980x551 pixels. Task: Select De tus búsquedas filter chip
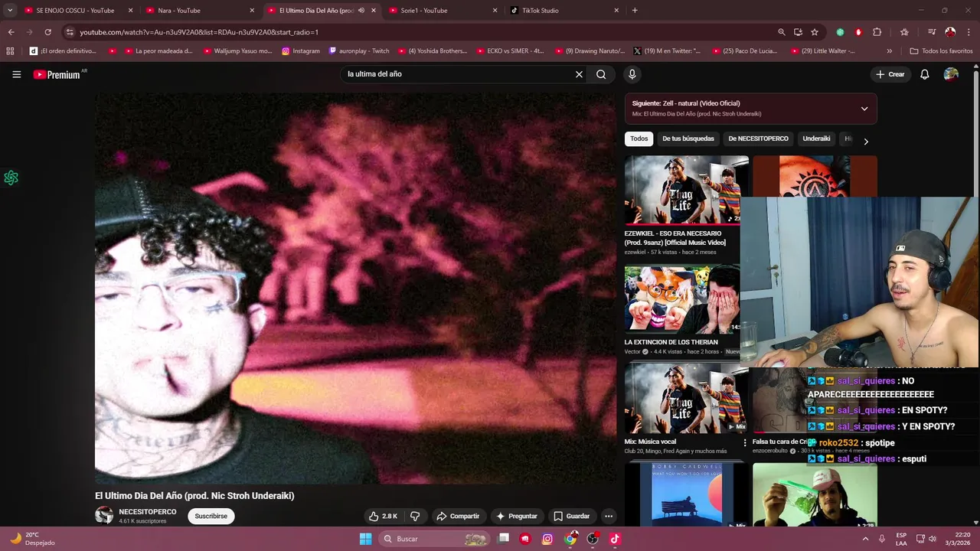point(688,139)
